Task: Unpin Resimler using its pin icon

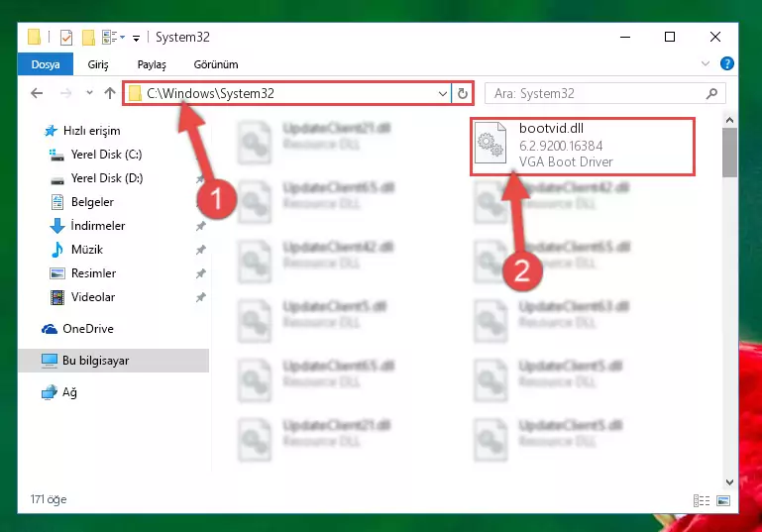Action: coord(200,273)
